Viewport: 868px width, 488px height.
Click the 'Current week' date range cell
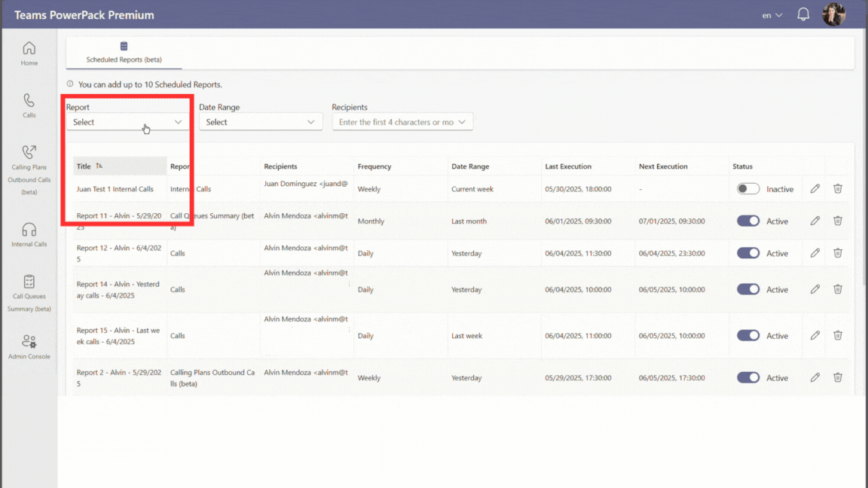point(472,189)
